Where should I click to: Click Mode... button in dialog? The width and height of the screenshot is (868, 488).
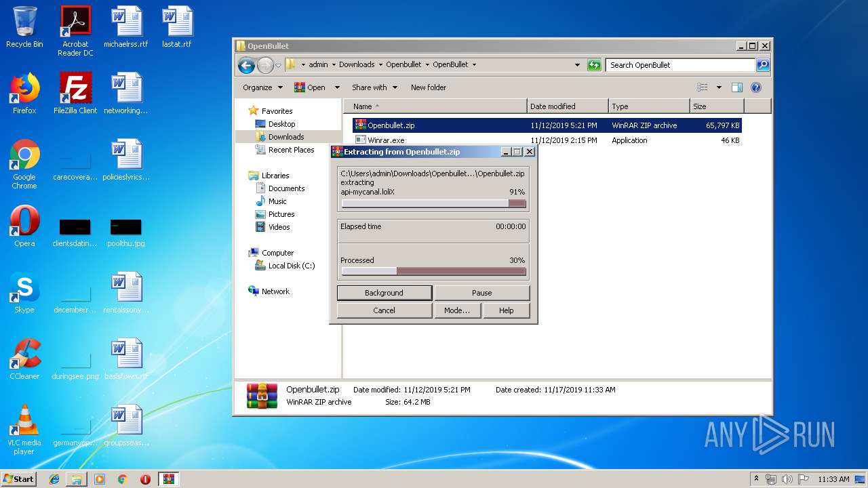[457, 310]
